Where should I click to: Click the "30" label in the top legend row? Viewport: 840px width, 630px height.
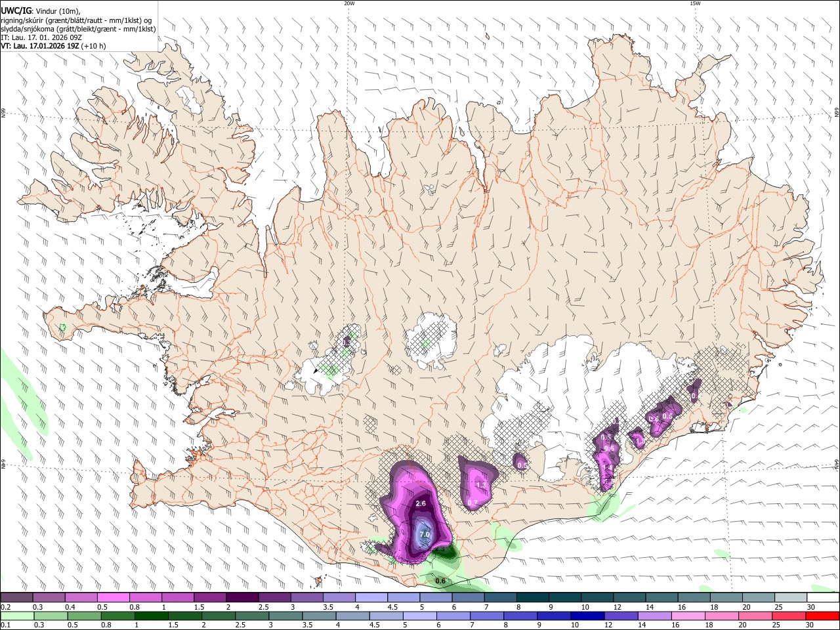[810, 607]
